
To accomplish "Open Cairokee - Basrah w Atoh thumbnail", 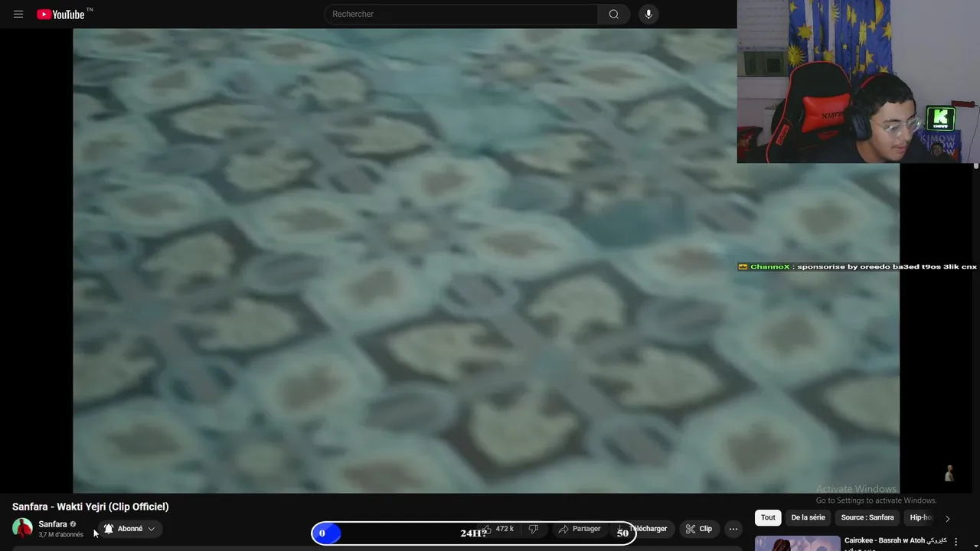I will [797, 543].
